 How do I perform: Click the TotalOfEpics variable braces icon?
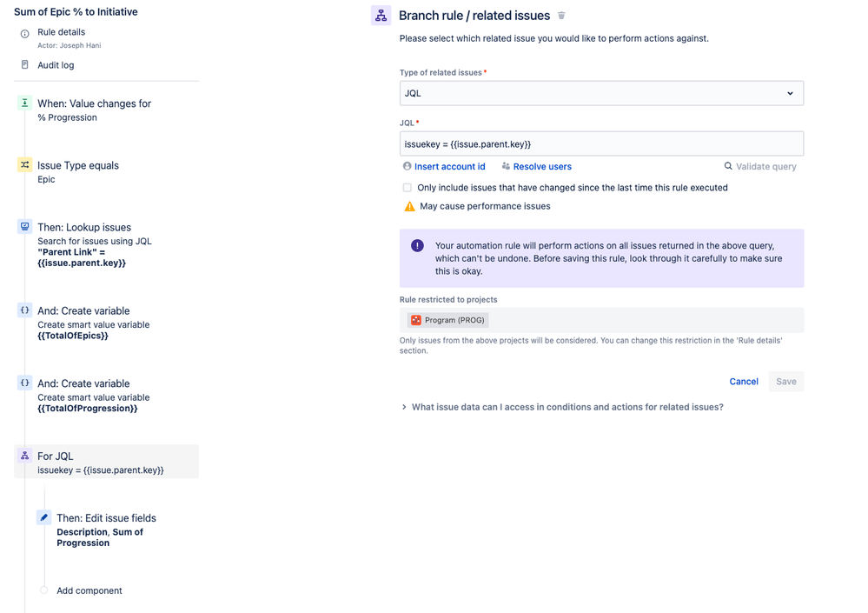(25, 310)
